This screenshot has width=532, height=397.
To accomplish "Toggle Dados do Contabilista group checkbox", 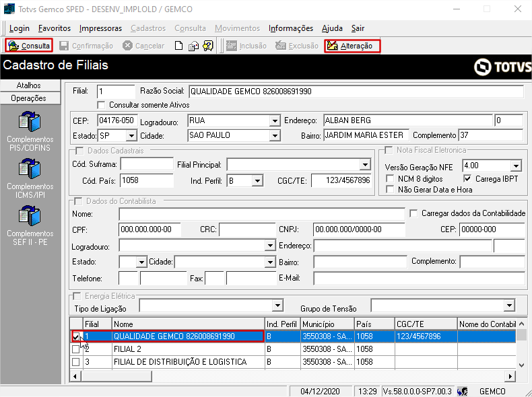I will click(x=78, y=201).
